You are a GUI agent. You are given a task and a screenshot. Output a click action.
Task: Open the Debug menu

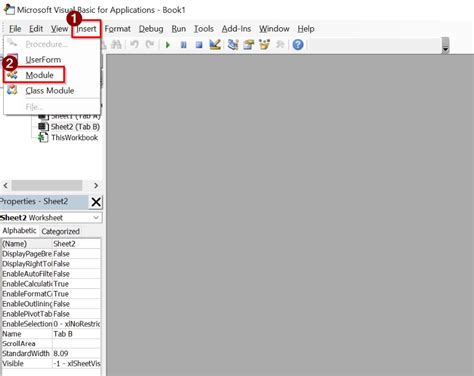click(x=151, y=29)
